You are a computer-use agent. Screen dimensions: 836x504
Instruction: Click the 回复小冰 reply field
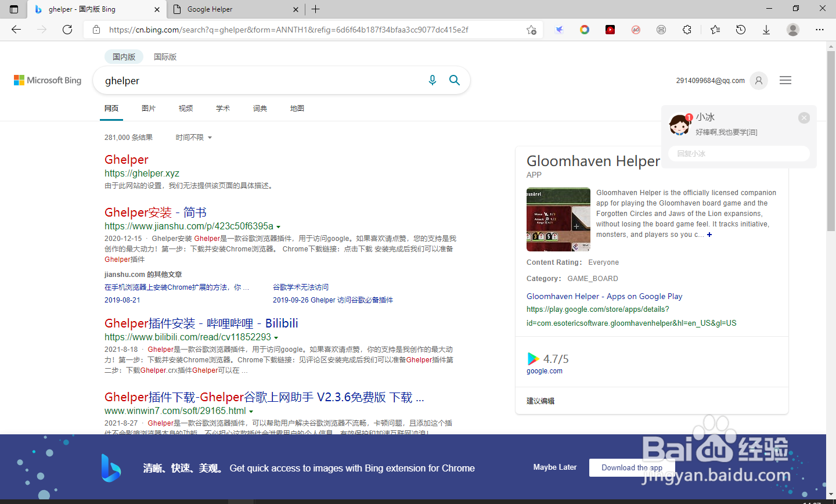[738, 154]
